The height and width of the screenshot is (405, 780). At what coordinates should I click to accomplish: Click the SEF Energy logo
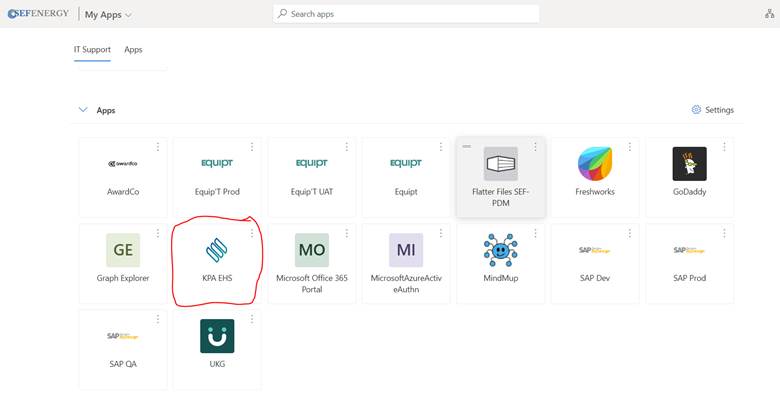pyautogui.click(x=38, y=13)
